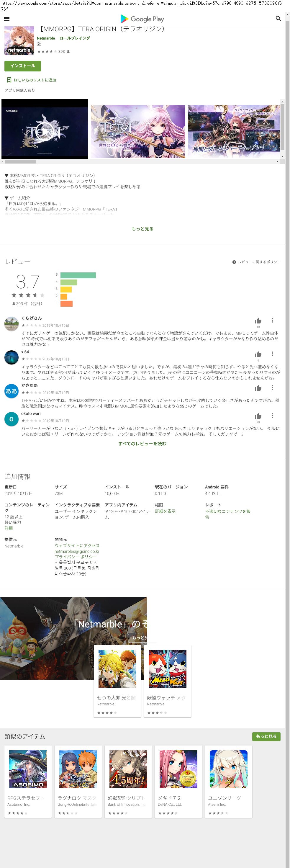Click x 64 reviewer avatar
Screen dimensions: 290x868
[12, 357]
